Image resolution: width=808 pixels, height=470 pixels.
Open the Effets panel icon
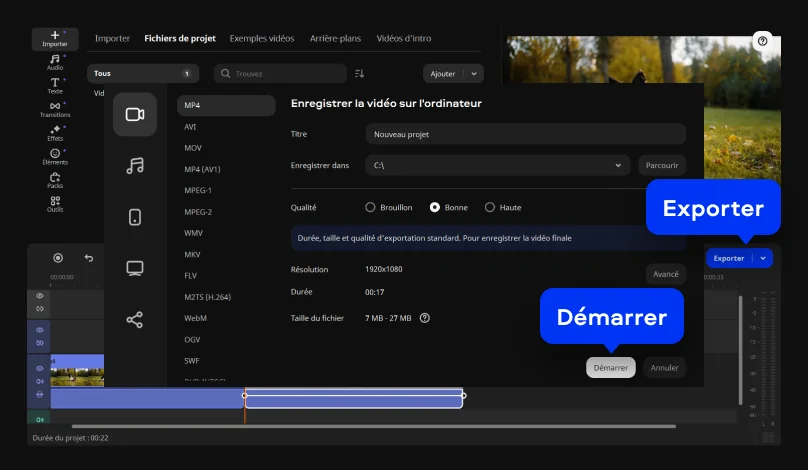coord(55,132)
